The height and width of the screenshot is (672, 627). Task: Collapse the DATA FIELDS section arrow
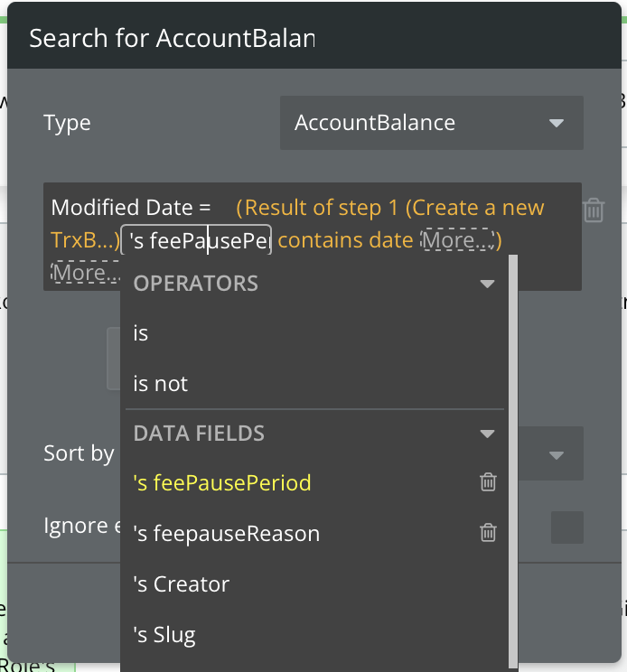tap(487, 434)
